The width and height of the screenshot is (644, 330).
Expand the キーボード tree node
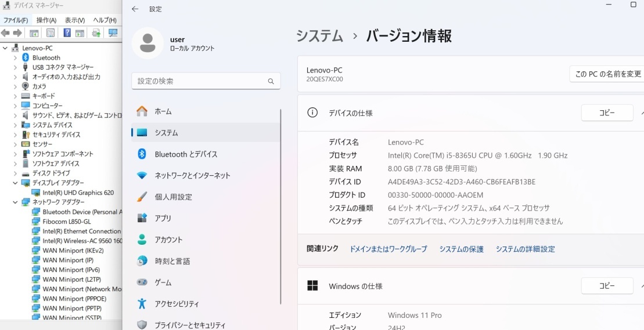[15, 96]
